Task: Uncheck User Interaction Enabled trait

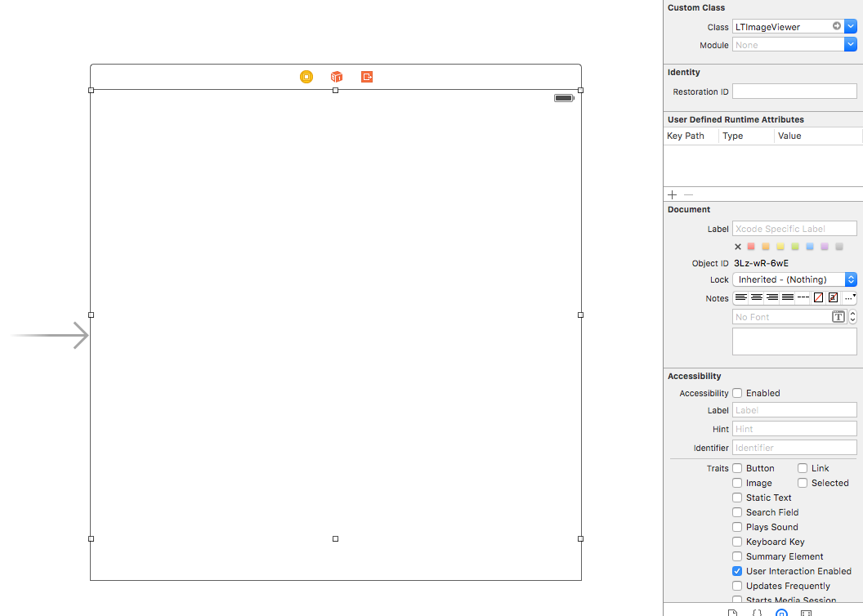Action: [x=737, y=571]
